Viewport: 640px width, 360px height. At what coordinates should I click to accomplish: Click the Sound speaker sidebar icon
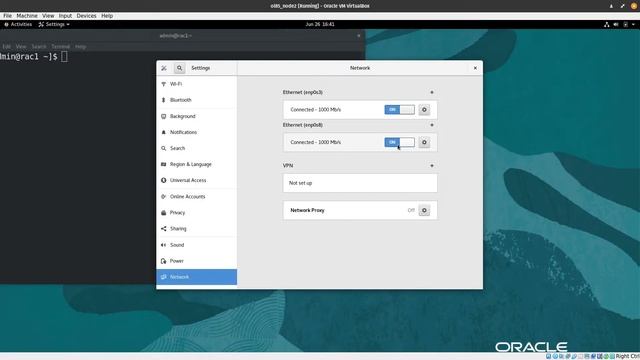tap(164, 245)
